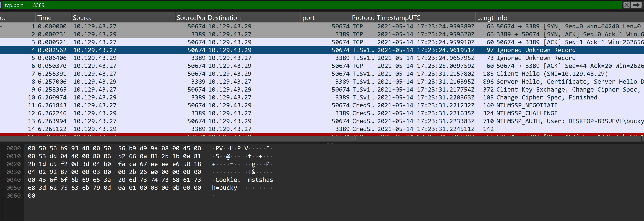Sort by the TimestampUTC column header
644x221 pixels.
tap(425, 18)
